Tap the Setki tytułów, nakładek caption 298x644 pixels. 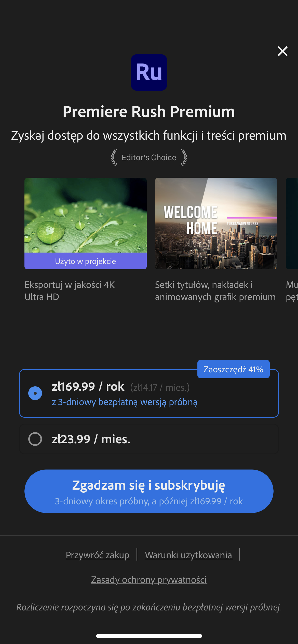[x=215, y=291]
